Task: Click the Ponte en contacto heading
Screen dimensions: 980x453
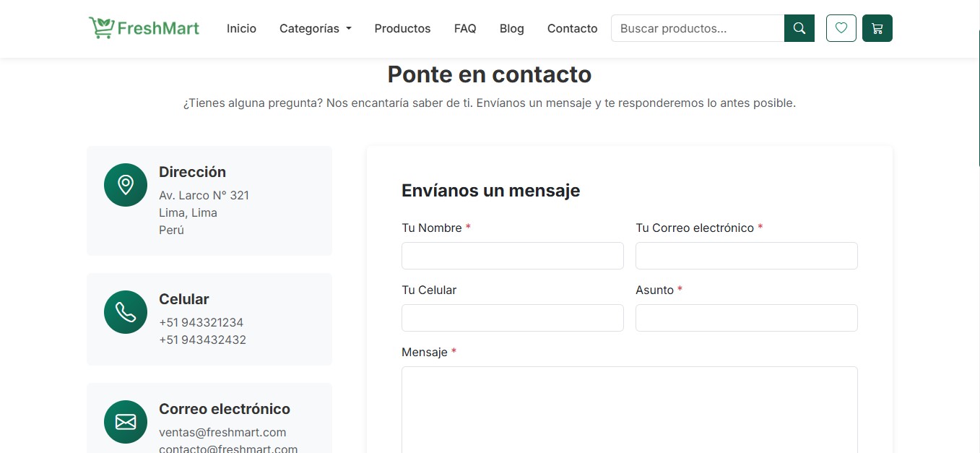Action: (x=490, y=74)
